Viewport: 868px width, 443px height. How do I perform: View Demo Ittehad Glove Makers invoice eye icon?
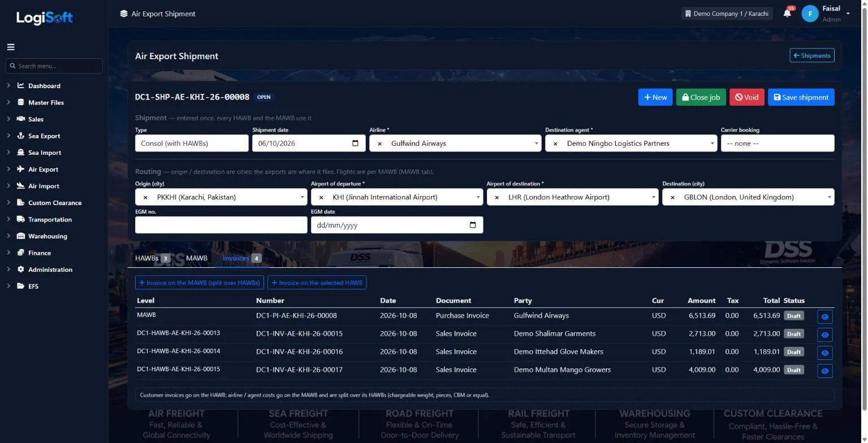coord(825,353)
